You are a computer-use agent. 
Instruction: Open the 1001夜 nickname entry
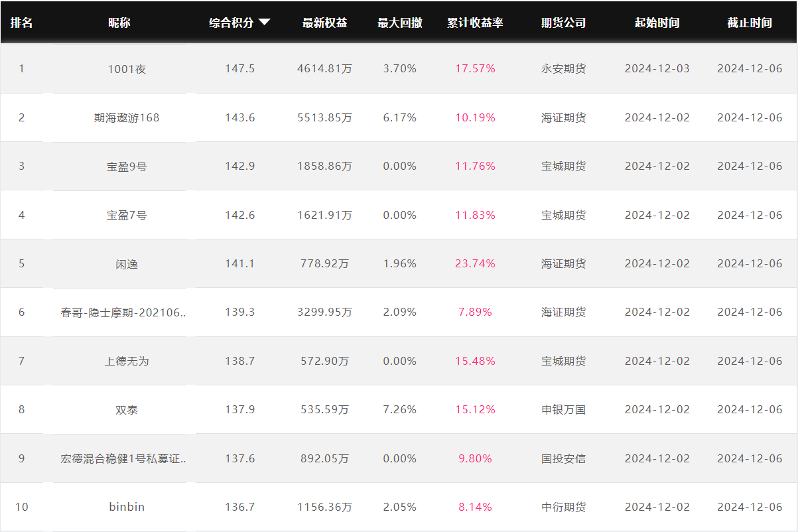click(127, 69)
